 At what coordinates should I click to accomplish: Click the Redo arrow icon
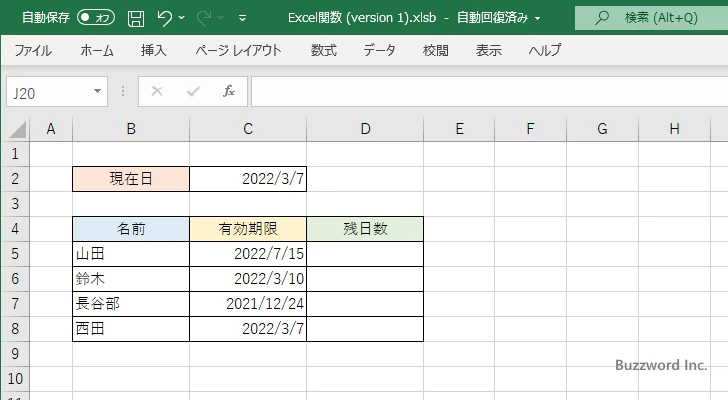(x=204, y=18)
